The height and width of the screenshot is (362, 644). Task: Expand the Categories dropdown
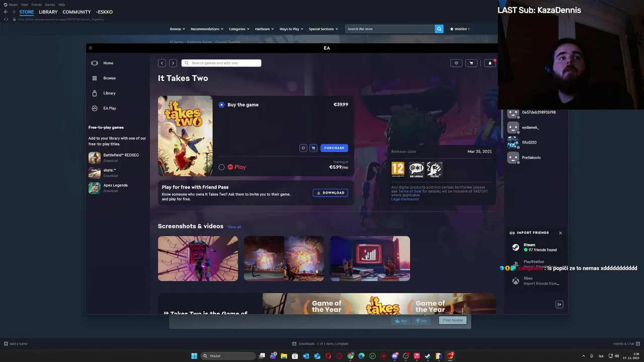click(239, 29)
